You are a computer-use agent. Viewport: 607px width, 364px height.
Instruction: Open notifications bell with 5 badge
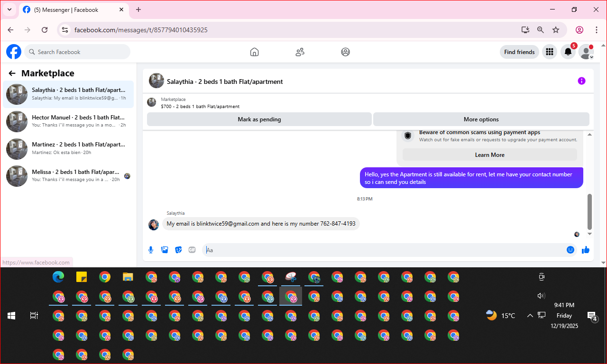tap(568, 52)
